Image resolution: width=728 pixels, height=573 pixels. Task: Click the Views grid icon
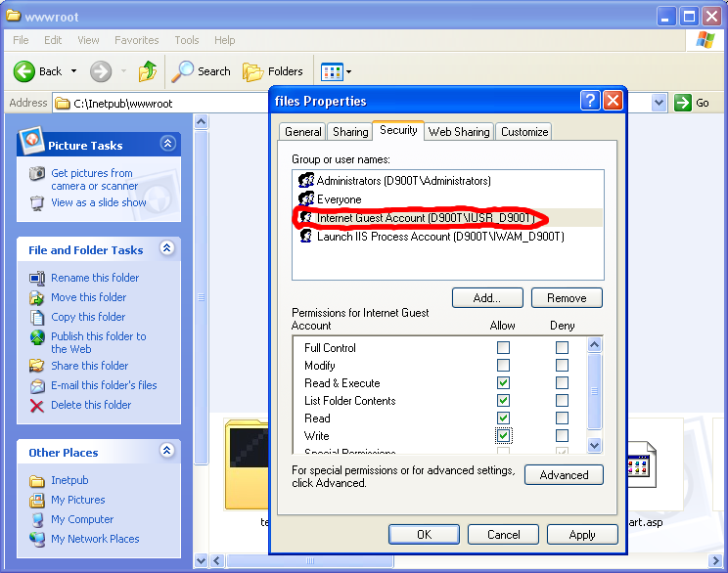332,72
